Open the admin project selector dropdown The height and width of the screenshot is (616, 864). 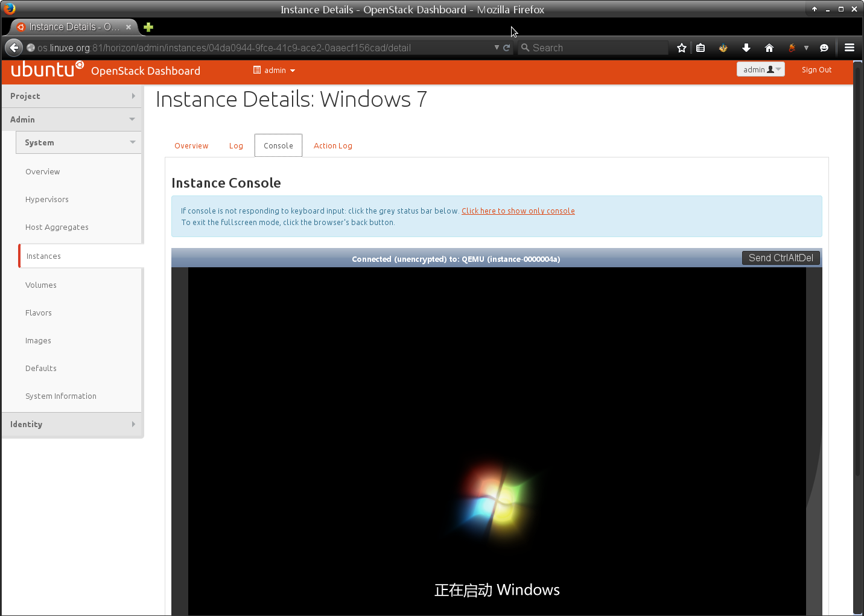pyautogui.click(x=275, y=70)
